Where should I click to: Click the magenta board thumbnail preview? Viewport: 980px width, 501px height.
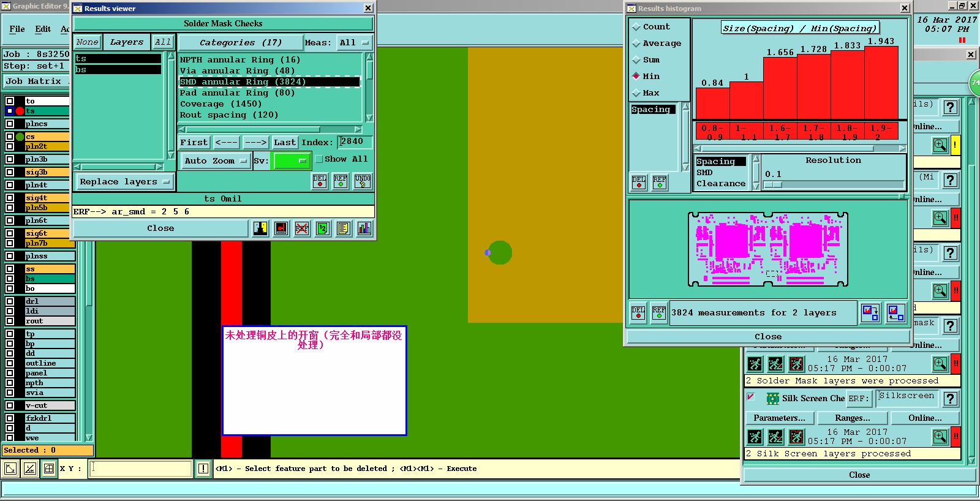tap(767, 249)
